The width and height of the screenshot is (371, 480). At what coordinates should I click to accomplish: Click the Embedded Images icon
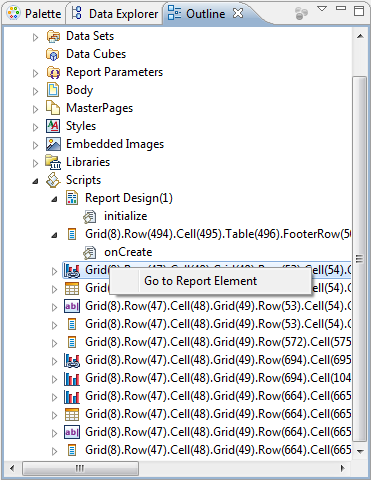53,144
